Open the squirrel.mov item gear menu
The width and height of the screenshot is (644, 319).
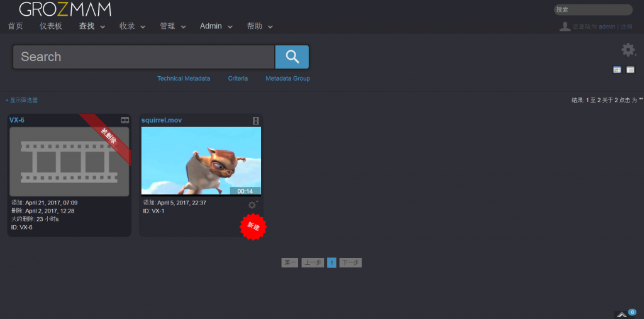pos(252,204)
